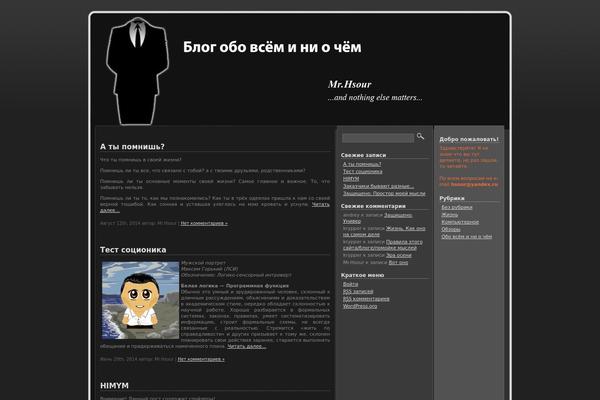The image size is (600, 400).
Task: Open comment link 'Вот оно'
Action: point(398,263)
